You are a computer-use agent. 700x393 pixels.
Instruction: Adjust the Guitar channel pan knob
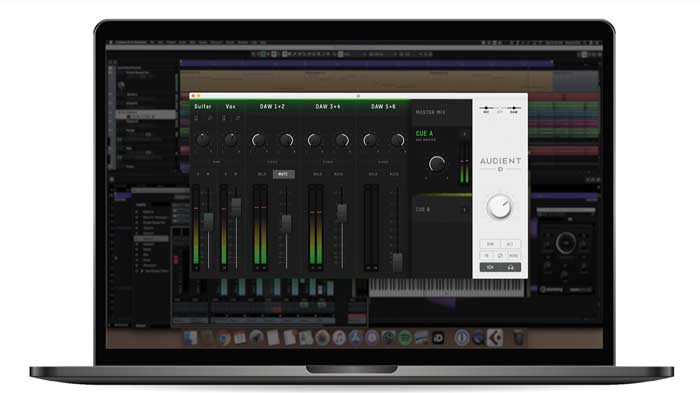(203, 140)
